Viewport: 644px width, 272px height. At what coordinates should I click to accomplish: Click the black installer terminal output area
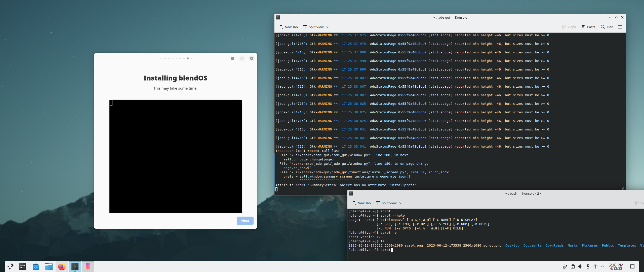[175, 156]
